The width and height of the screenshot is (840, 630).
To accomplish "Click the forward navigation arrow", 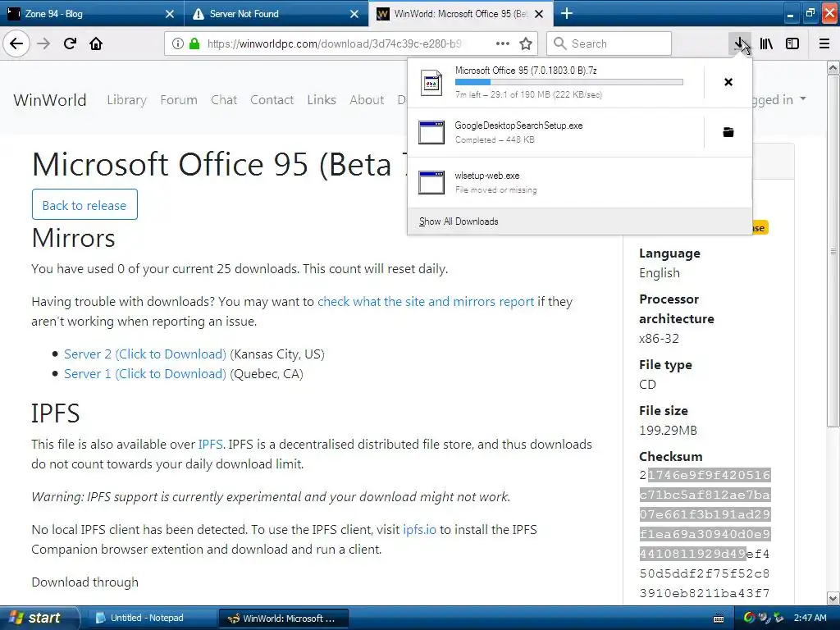I will point(43,43).
